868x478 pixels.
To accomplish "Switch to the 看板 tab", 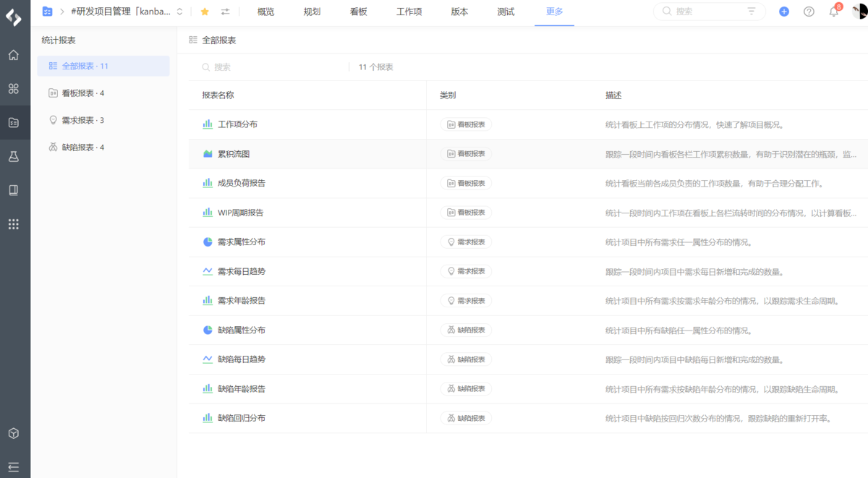I will click(357, 12).
